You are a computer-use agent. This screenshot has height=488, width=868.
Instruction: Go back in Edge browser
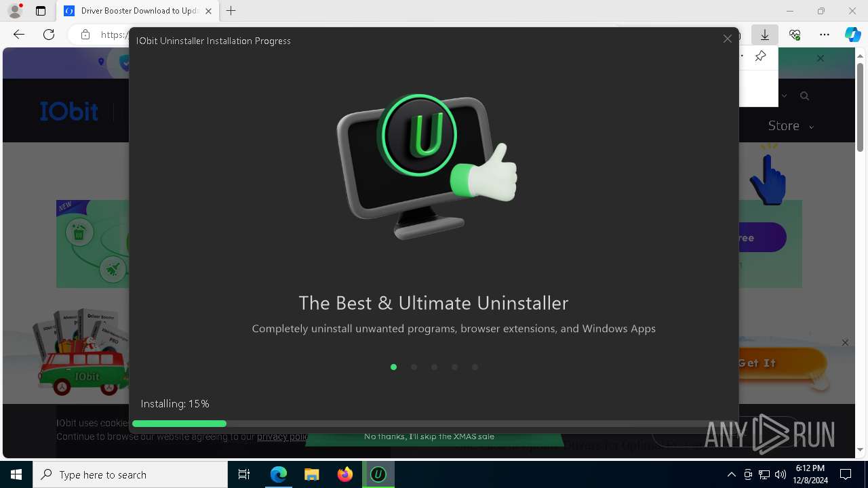pyautogui.click(x=19, y=35)
